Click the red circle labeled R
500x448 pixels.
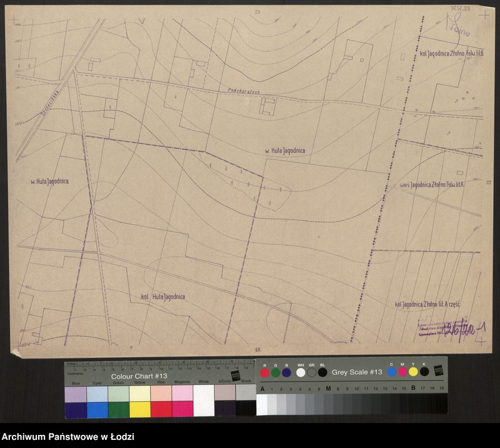[265, 372]
